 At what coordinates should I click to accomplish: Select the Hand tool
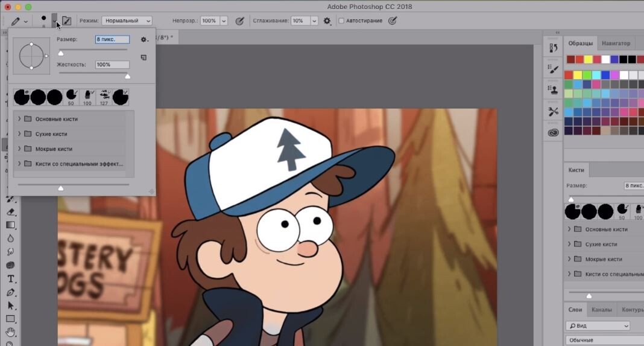pyautogui.click(x=11, y=332)
